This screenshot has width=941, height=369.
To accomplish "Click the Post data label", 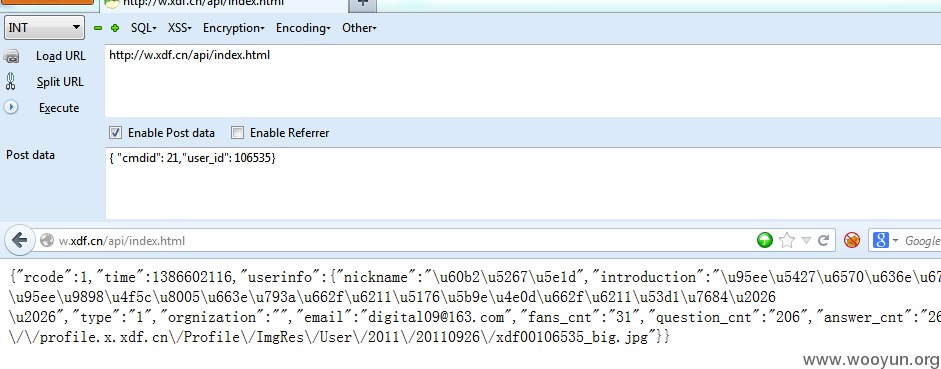I will (31, 155).
